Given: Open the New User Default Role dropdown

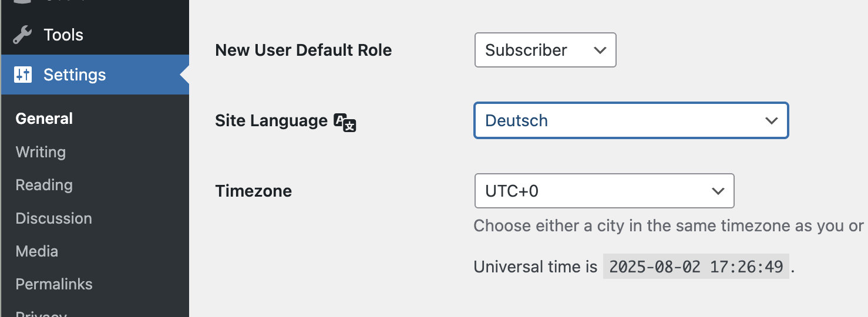Looking at the screenshot, I should pyautogui.click(x=545, y=50).
